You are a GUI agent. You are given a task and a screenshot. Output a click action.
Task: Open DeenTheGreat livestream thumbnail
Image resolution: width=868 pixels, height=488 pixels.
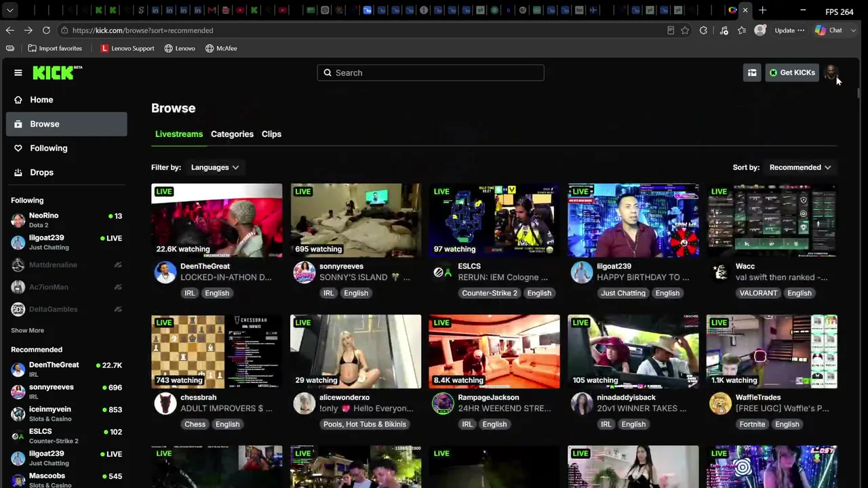coord(217,220)
